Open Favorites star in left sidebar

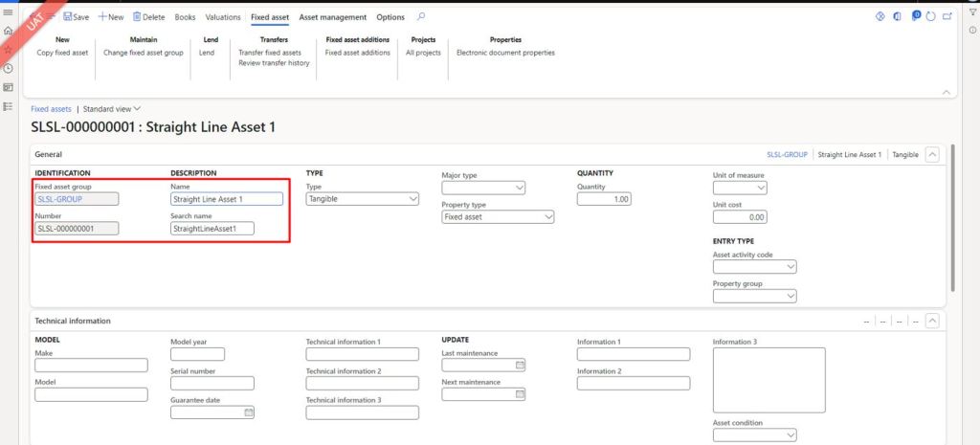click(x=9, y=49)
